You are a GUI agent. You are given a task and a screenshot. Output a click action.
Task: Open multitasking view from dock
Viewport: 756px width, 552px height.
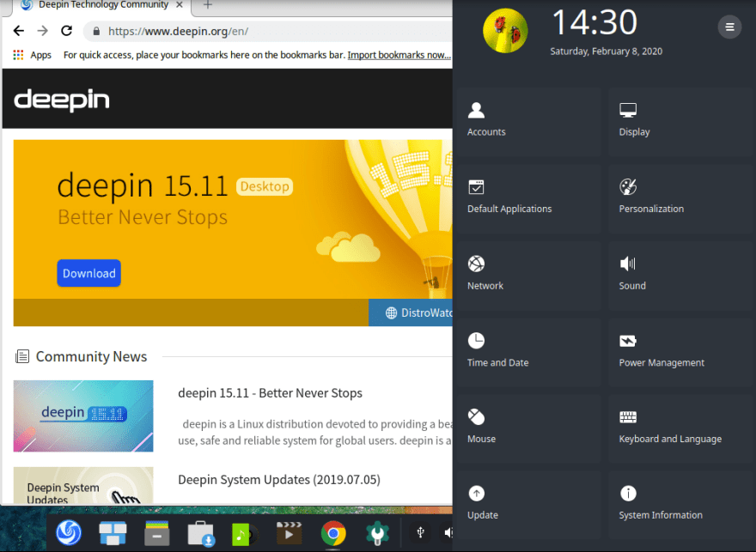pyautogui.click(x=113, y=533)
